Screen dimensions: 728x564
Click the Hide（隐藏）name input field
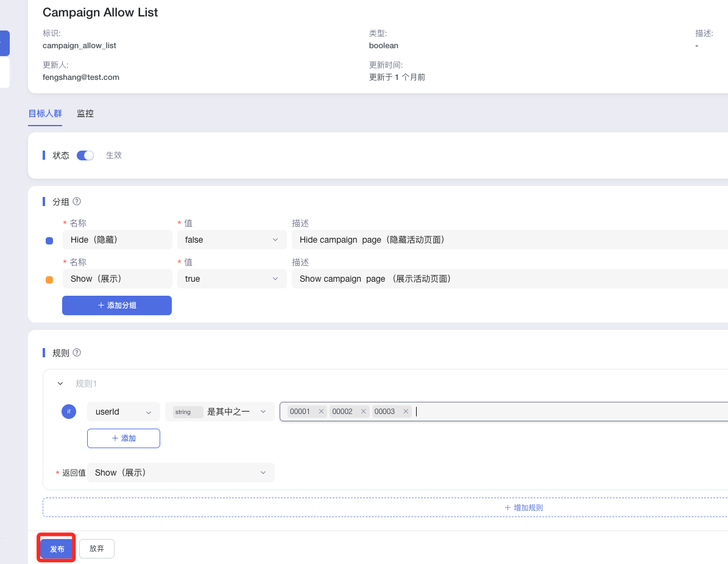point(117,240)
